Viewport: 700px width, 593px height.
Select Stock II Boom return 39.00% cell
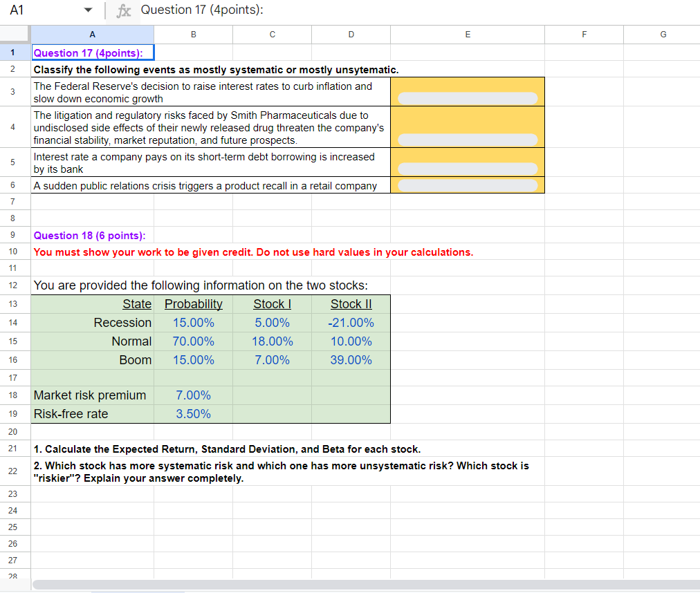[351, 360]
